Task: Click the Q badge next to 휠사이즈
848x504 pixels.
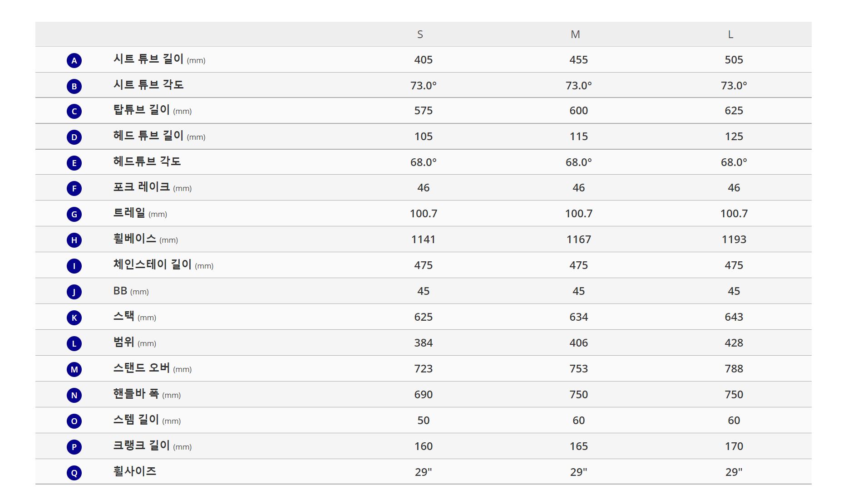Action: 74,473
